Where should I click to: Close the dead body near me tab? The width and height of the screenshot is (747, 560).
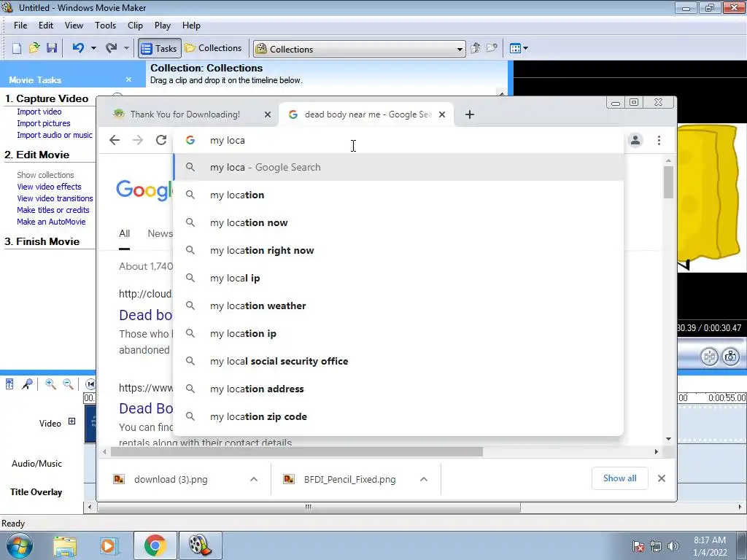tap(442, 114)
